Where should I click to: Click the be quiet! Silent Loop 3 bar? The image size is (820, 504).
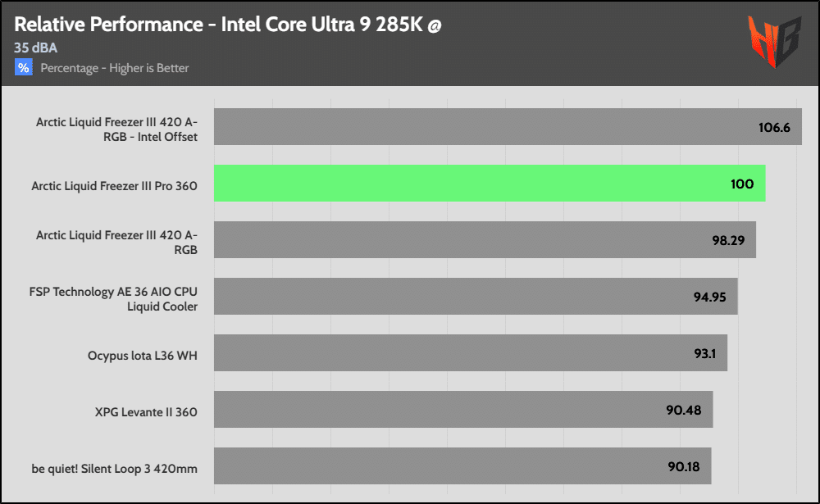pos(462,465)
